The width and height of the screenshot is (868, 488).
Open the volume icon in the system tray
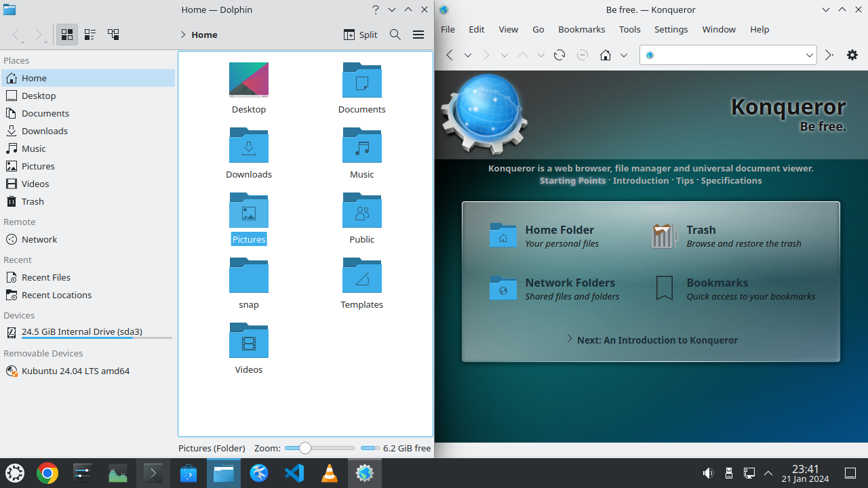708,473
